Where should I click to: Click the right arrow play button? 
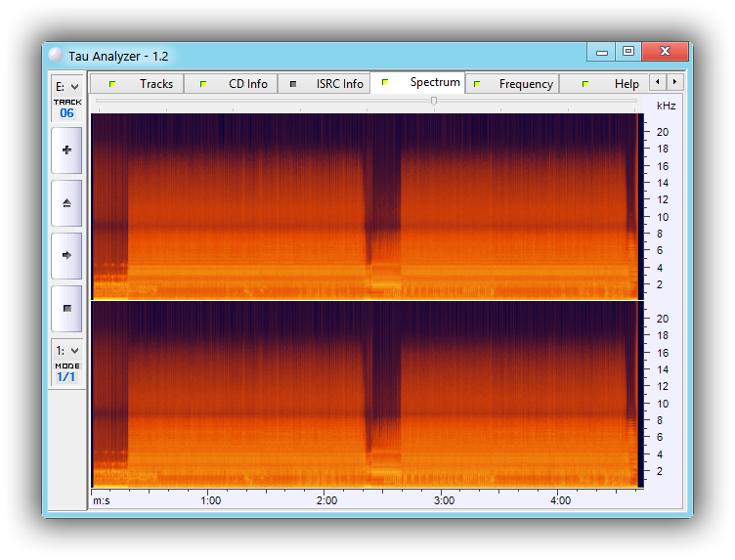(66, 256)
